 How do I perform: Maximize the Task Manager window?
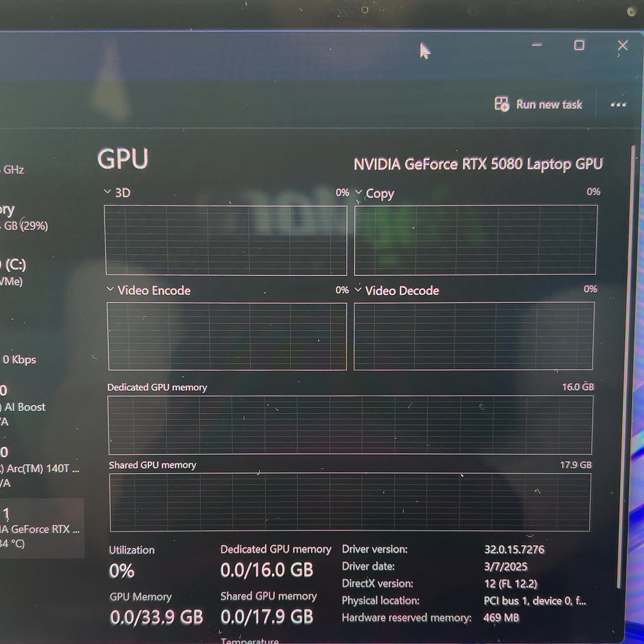(579, 45)
